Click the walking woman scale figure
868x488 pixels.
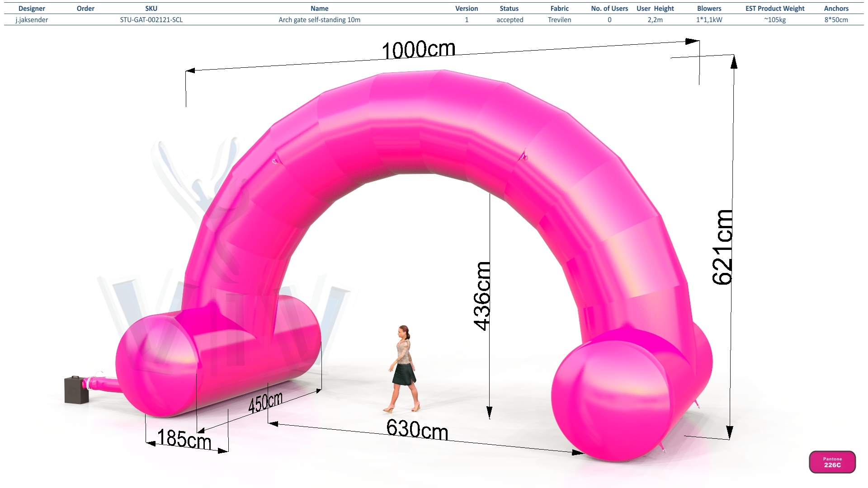pos(403,369)
